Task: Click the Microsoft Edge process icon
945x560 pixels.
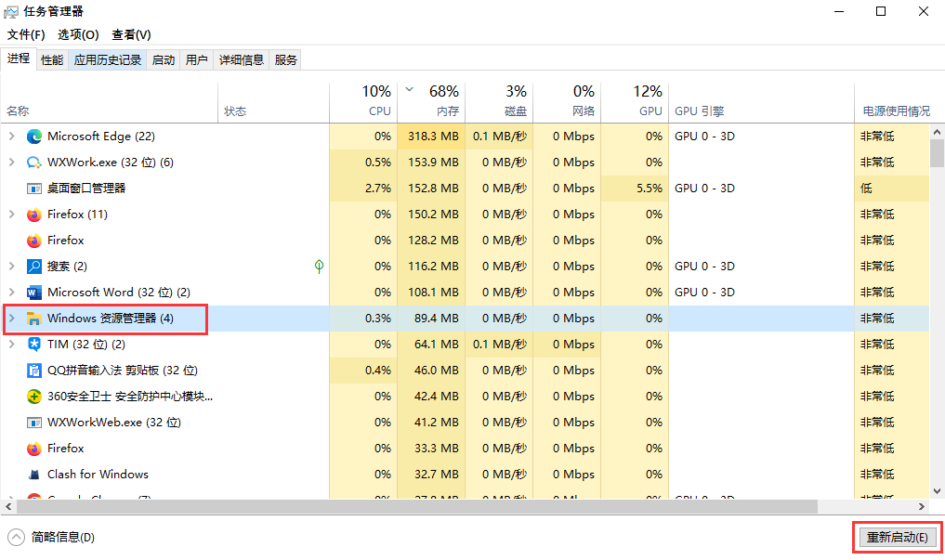Action: pos(33,136)
